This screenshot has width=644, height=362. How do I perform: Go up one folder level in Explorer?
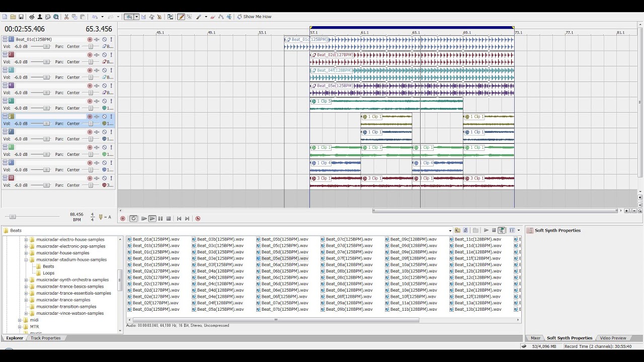click(x=457, y=230)
